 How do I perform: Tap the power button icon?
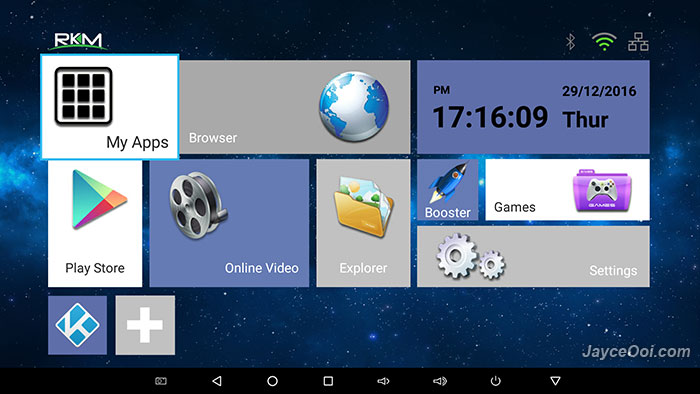pyautogui.click(x=496, y=381)
